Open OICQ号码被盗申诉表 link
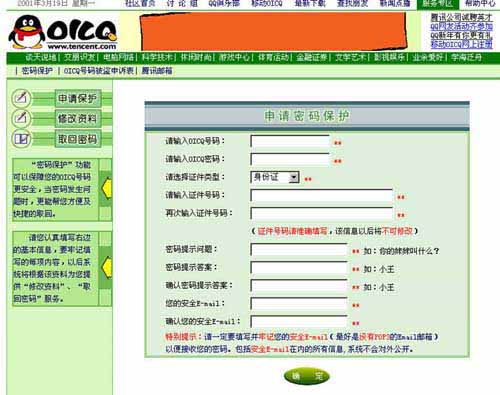The height and width of the screenshot is (395, 500). point(99,71)
